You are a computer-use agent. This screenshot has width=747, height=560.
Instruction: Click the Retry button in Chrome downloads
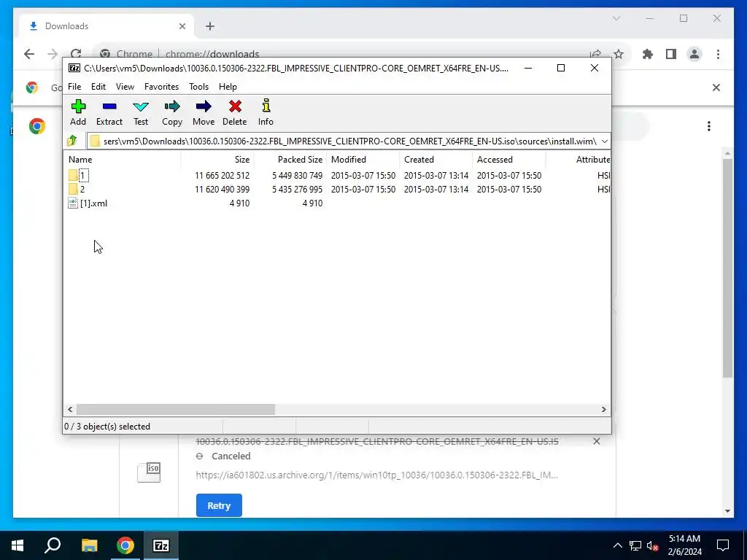(x=219, y=506)
